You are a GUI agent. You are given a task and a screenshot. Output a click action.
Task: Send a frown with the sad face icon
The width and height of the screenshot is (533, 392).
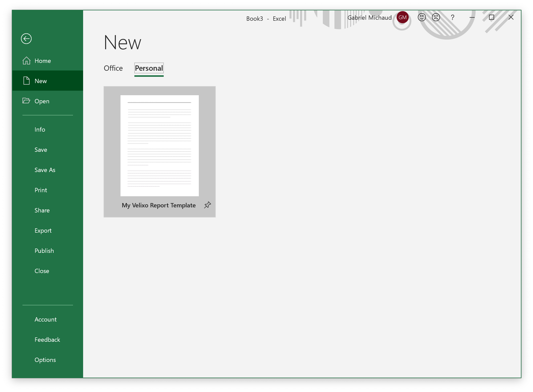coord(436,17)
